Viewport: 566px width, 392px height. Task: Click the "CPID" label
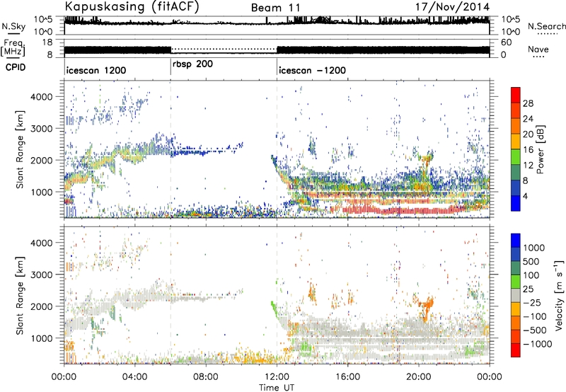(x=15, y=67)
